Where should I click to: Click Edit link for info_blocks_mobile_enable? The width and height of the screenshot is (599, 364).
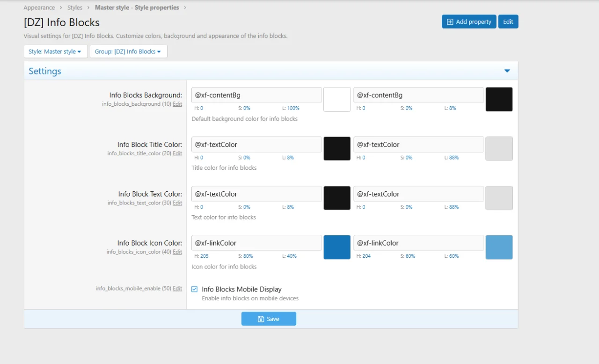coord(177,289)
